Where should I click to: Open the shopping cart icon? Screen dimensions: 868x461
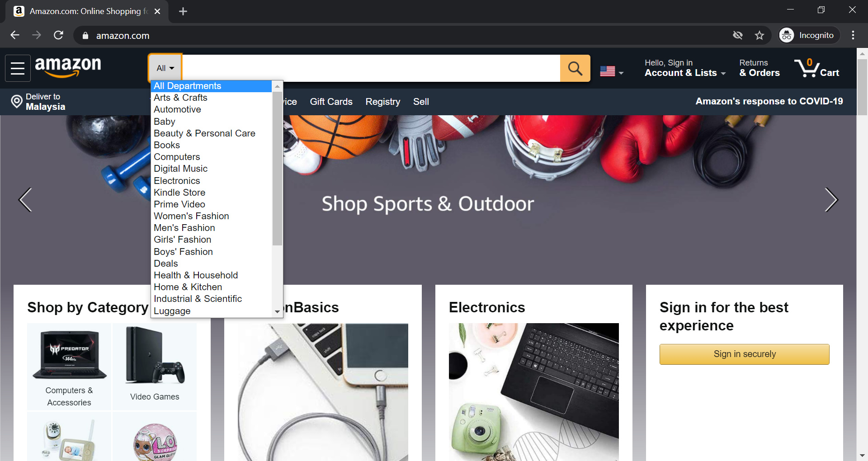817,68
